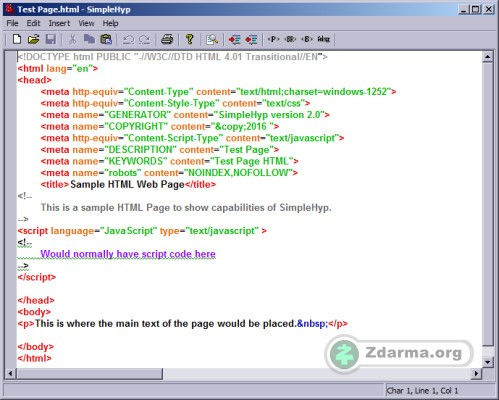The height and width of the screenshot is (400, 499).
Task: Open the View menu
Action: (86, 23)
